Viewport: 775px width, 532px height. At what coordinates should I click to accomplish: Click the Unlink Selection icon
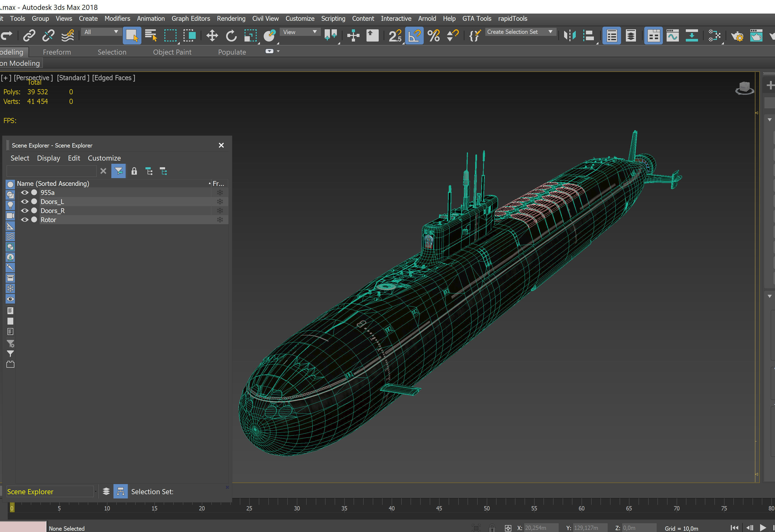48,36
